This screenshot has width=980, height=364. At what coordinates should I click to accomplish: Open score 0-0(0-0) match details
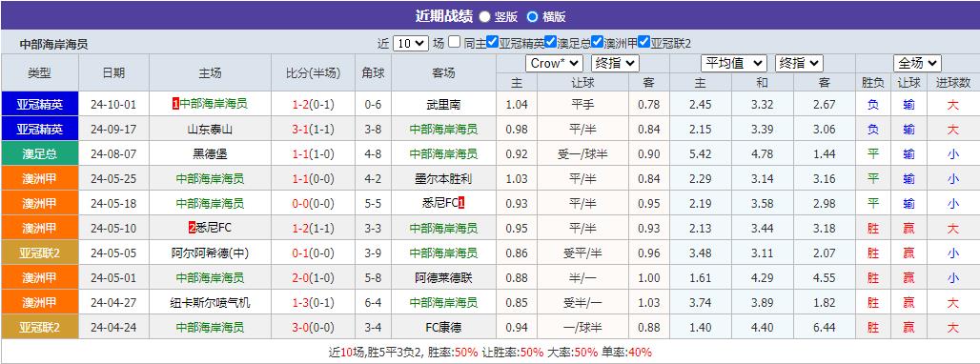click(x=313, y=204)
